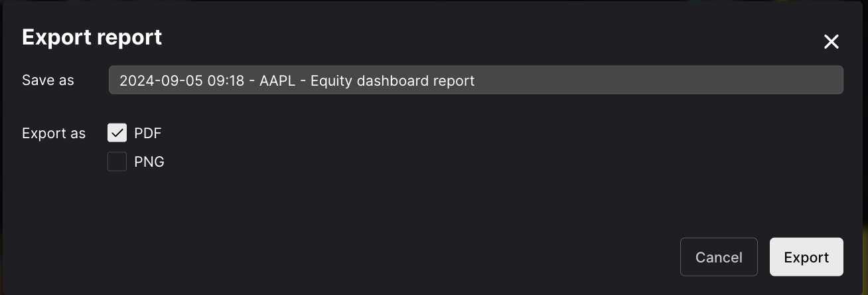Viewport: 868px width, 295px height.
Task: Uncheck the PDF export checkbox
Action: coord(117,133)
